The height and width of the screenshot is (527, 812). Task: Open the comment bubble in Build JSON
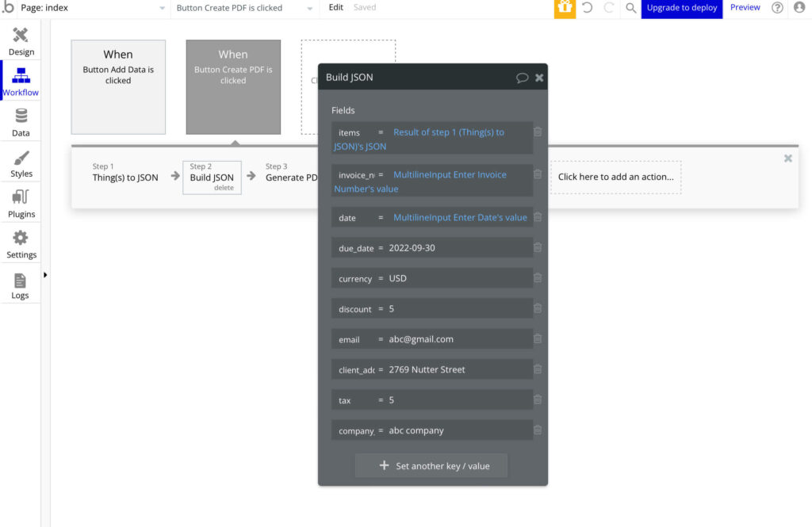point(522,78)
